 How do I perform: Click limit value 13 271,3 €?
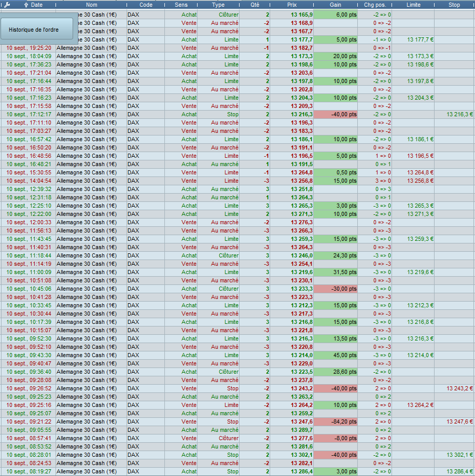tap(420, 214)
